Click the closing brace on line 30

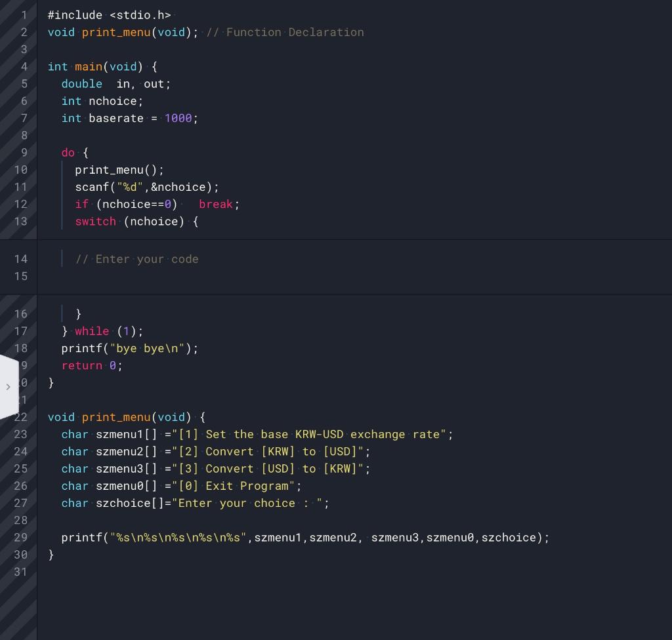(x=51, y=554)
